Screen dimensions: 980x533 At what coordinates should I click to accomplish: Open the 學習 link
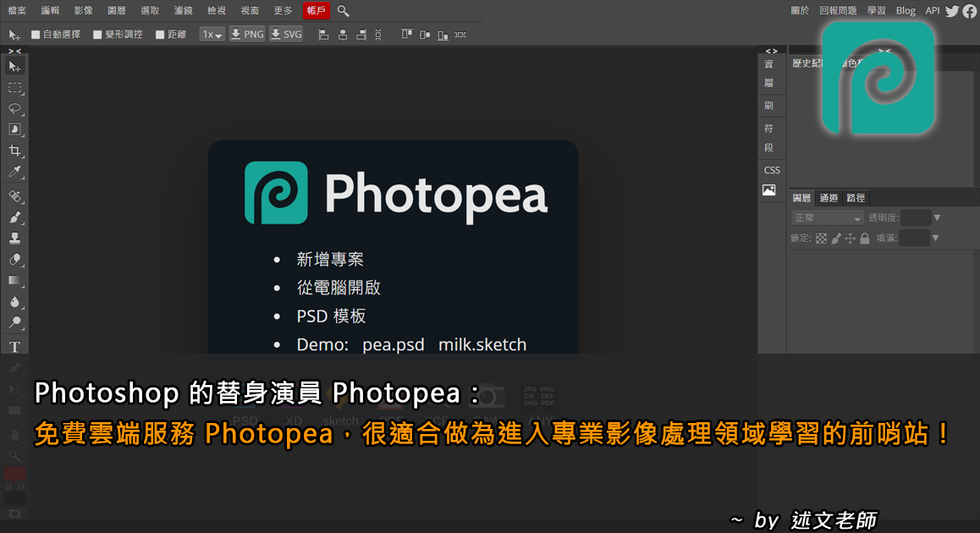pos(876,11)
